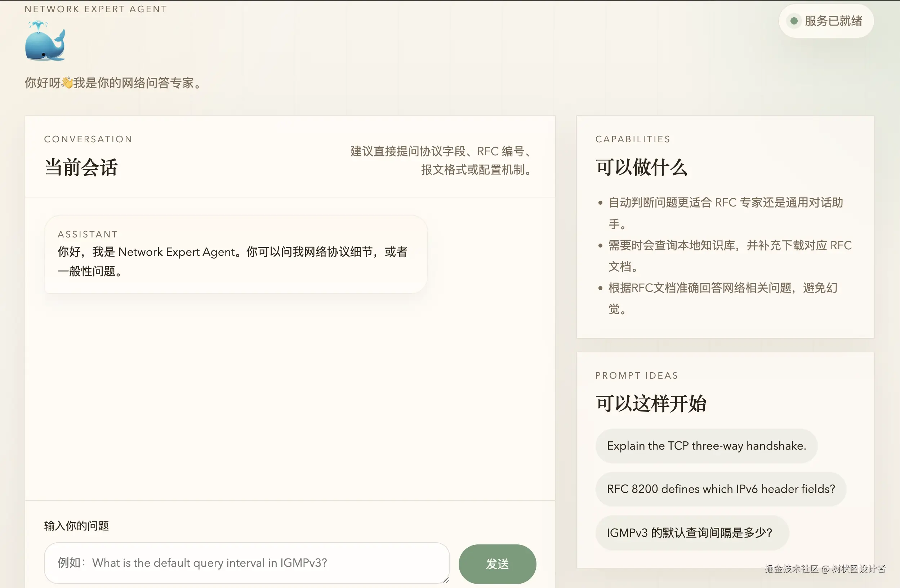Click the 当前会话 heading

click(x=81, y=168)
